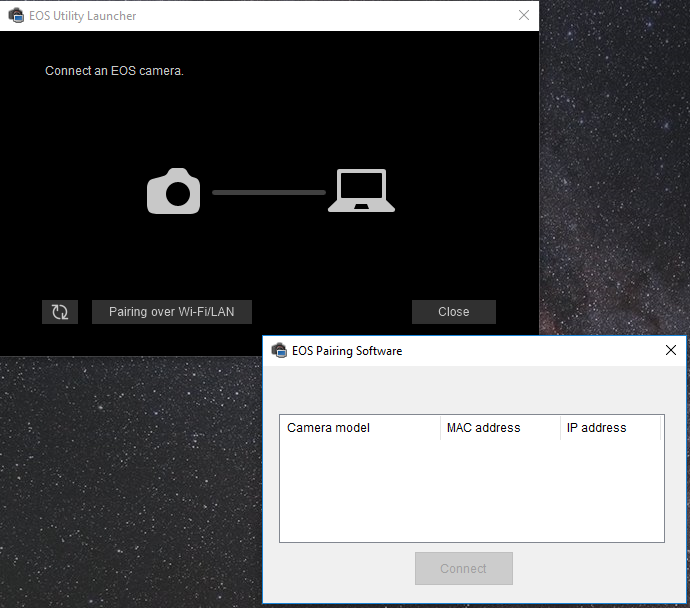
Task: Open Pairing over Wi-Fi/LAN
Action: [172, 312]
